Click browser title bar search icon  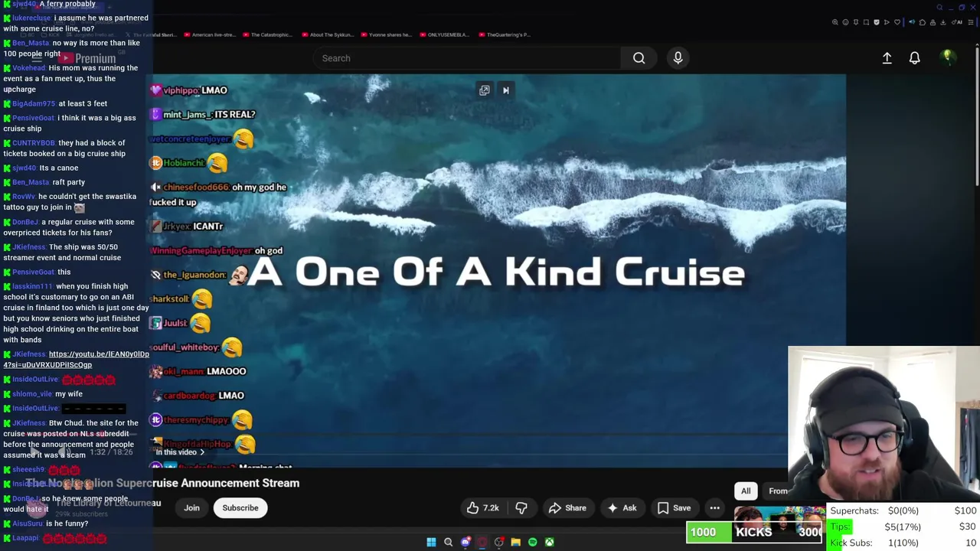tap(939, 8)
